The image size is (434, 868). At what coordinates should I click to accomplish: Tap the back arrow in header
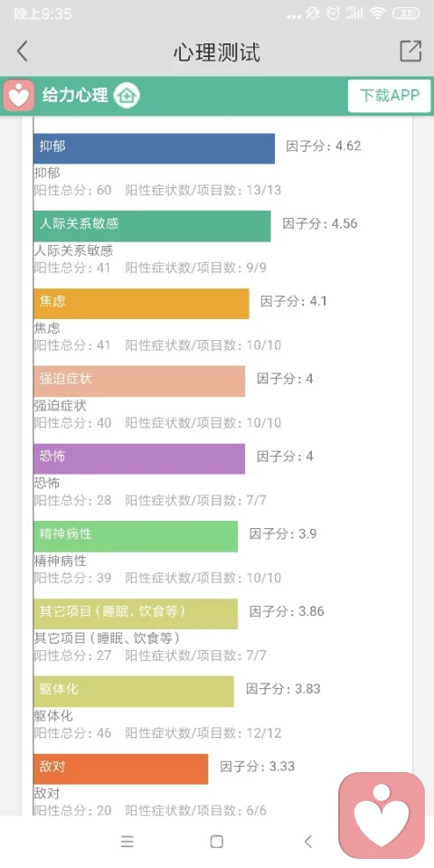click(x=22, y=52)
